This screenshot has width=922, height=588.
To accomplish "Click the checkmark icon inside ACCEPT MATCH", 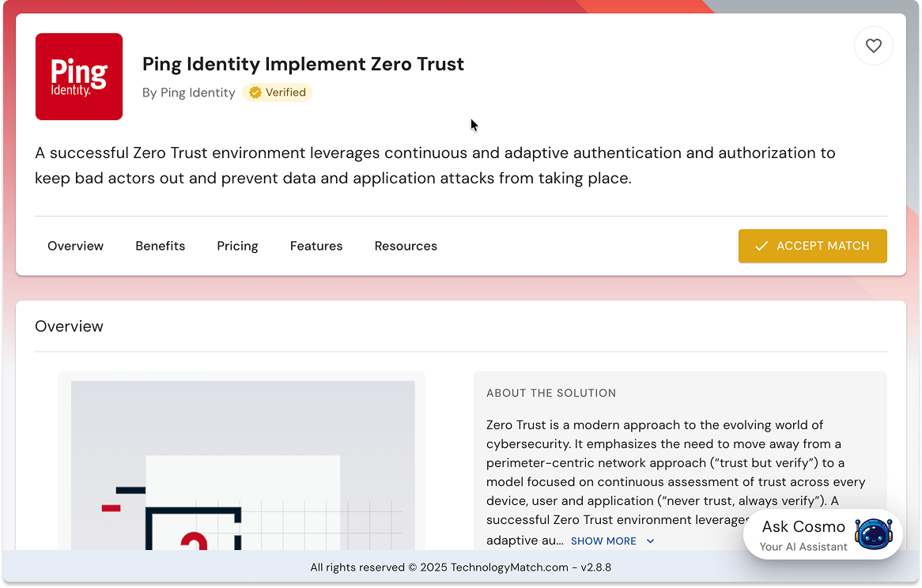I will tap(761, 246).
